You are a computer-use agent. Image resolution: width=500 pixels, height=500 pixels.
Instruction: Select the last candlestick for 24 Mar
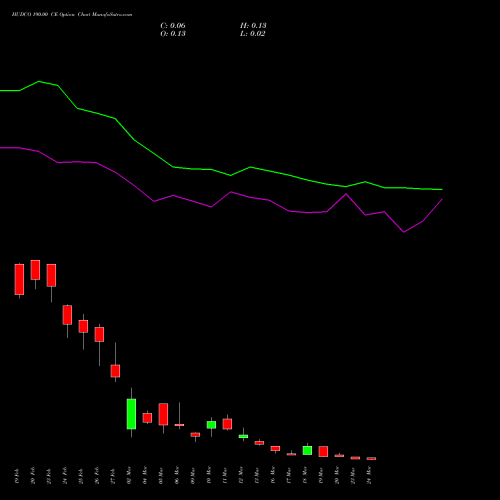coord(371,459)
